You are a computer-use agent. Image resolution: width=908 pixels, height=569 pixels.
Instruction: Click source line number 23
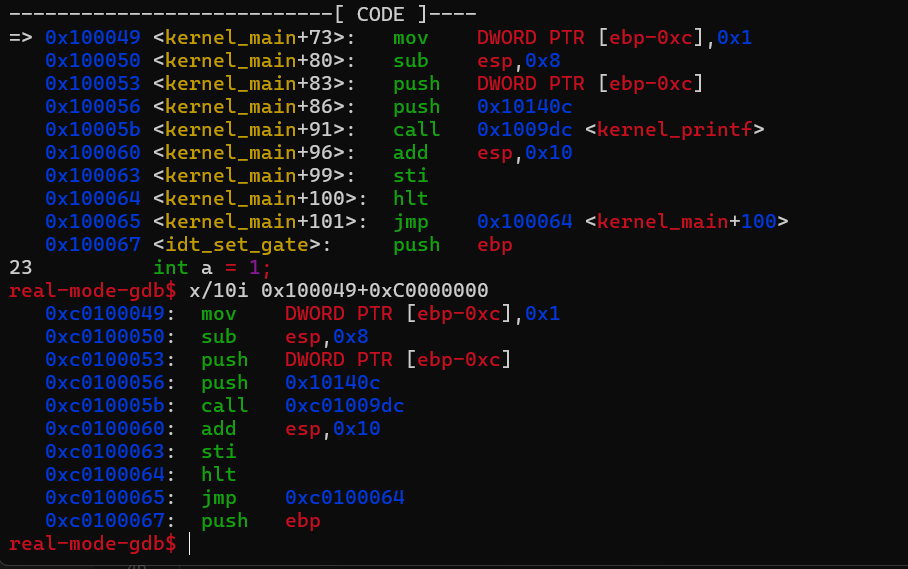20,268
